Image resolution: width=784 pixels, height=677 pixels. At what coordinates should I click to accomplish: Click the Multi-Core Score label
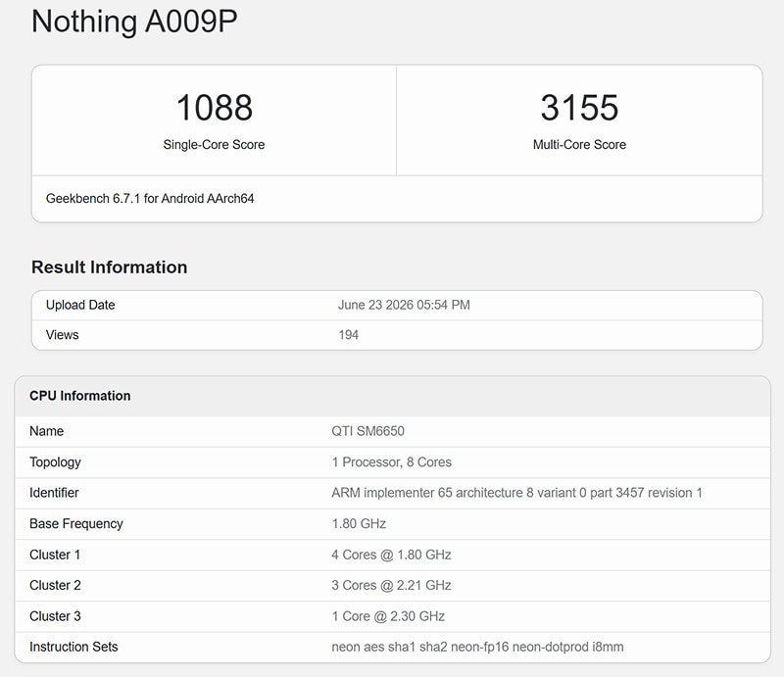click(579, 144)
